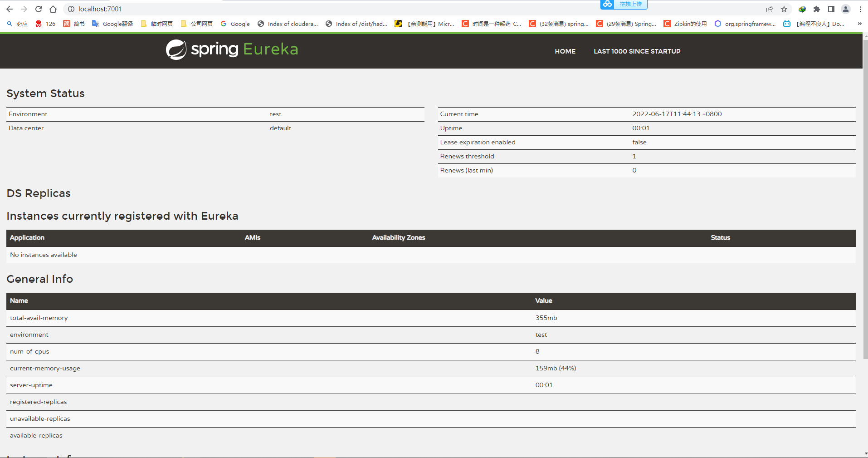Toggle the browser side panel
Screen dimensions: 868x458
831,9
